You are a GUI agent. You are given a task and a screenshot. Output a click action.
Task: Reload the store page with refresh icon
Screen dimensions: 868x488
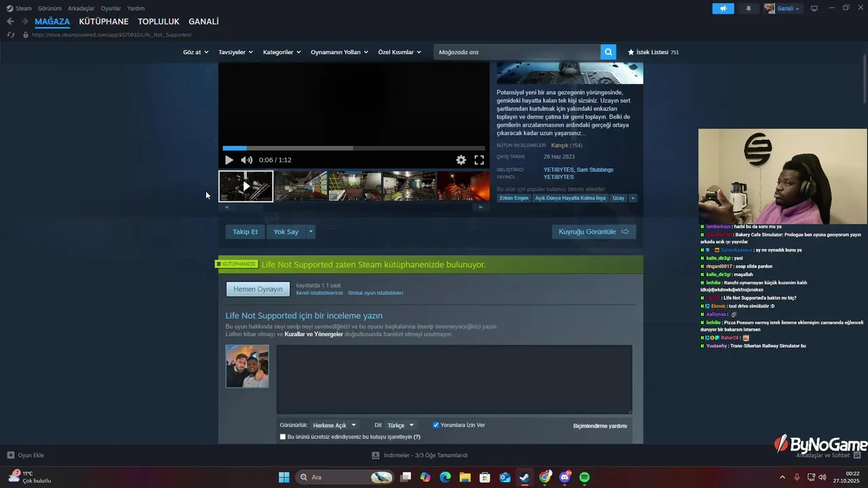pos(10,35)
